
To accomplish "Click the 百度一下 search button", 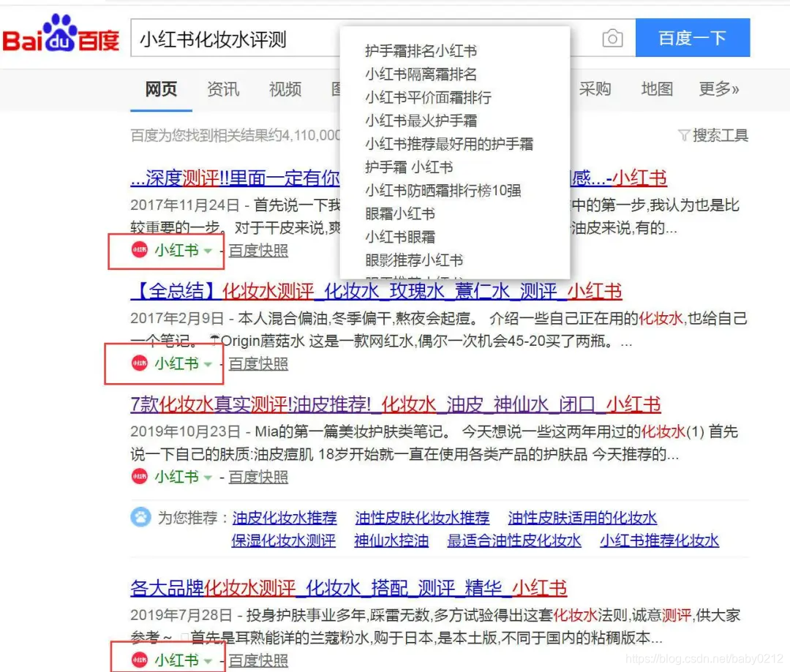I will [x=693, y=37].
